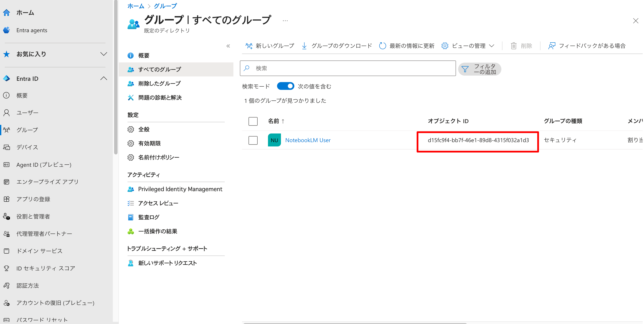The height and width of the screenshot is (324, 644).
Task: Open 監査ログ audit log icon item
Action: (x=131, y=217)
